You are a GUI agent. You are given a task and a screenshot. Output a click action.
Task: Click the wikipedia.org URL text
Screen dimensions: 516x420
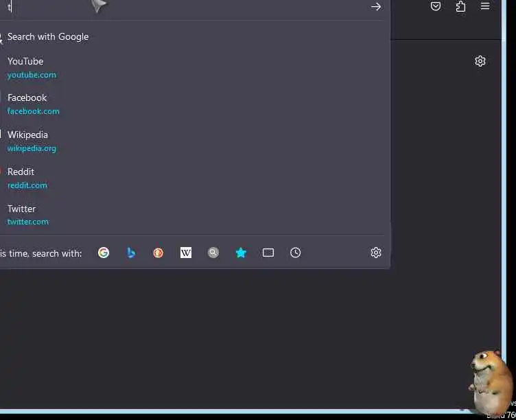pyautogui.click(x=32, y=148)
